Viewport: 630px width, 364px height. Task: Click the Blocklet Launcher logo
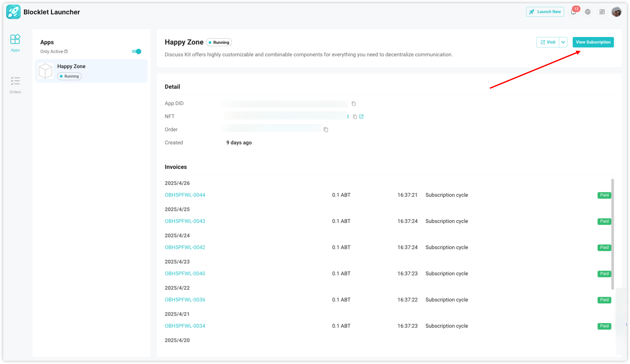(x=13, y=12)
